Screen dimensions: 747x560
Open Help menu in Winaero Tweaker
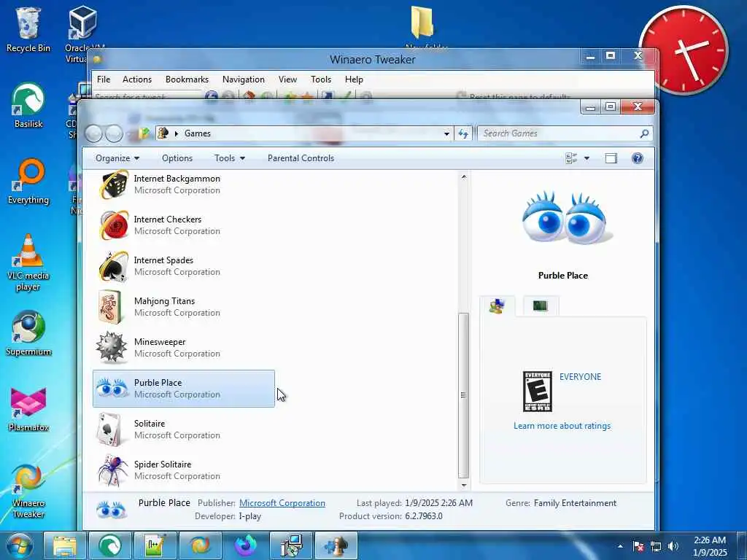point(354,79)
